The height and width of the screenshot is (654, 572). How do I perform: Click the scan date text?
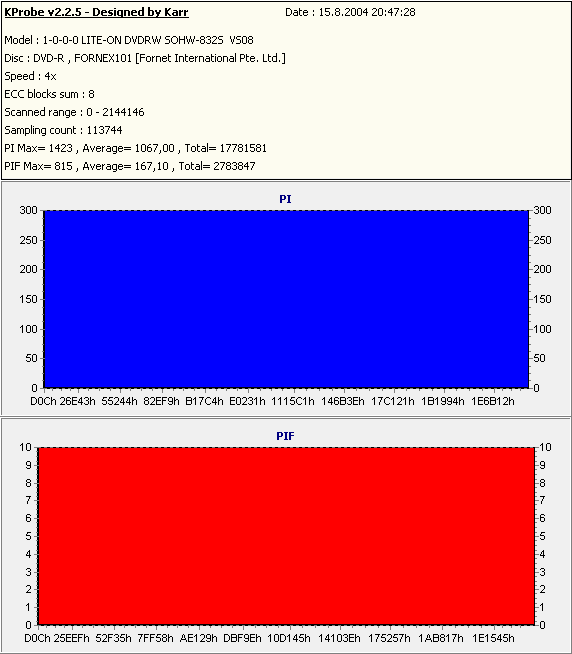coord(350,12)
